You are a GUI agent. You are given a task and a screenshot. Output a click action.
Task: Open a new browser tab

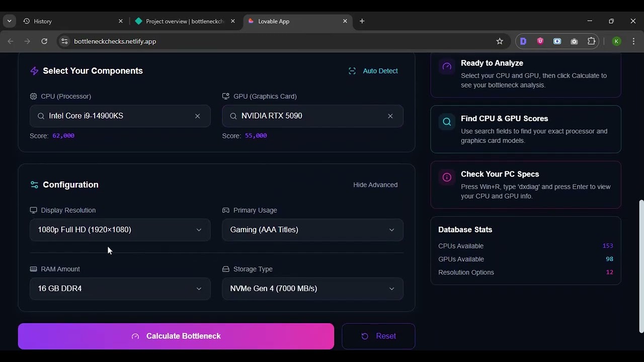[362, 21]
